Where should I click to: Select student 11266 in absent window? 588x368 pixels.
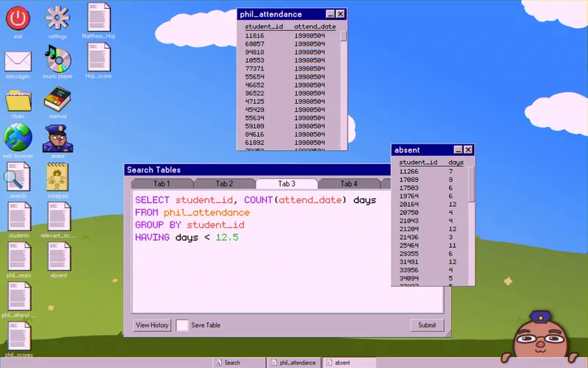click(x=409, y=171)
